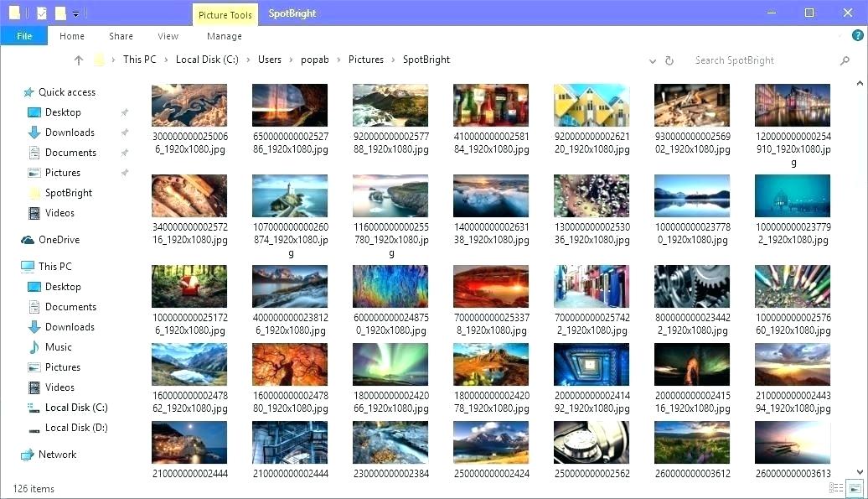Click Local Disk (C:) breadcrumb segment
868x499 pixels.
[207, 60]
